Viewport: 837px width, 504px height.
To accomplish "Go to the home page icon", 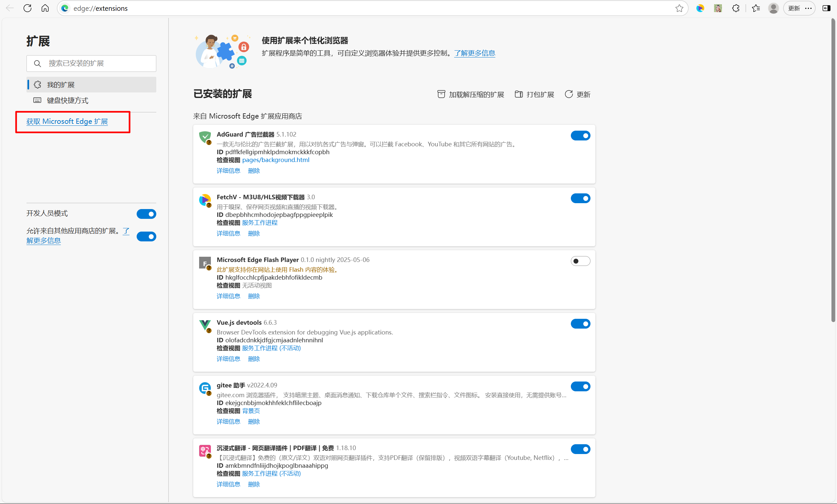I will (x=45, y=8).
